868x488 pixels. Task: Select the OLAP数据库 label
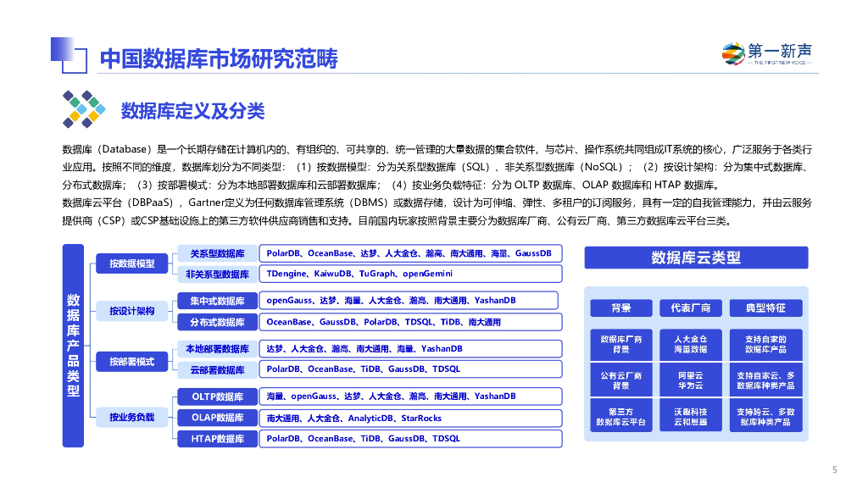[217, 418]
